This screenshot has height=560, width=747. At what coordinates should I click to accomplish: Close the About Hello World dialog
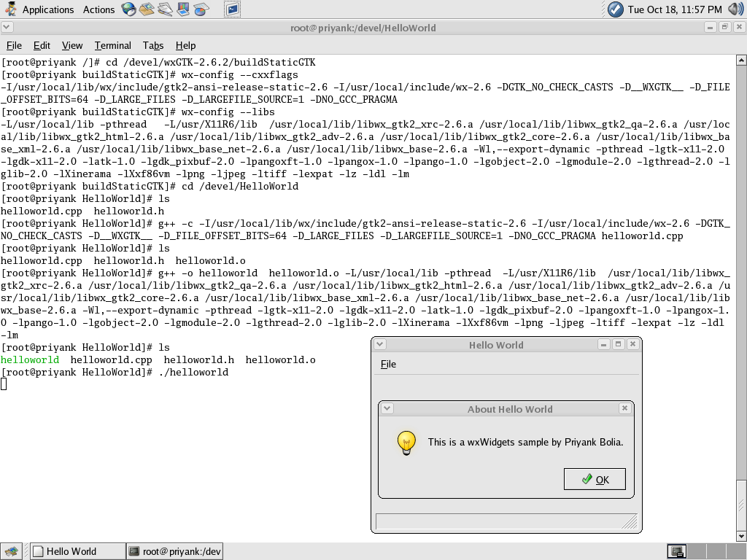point(625,408)
